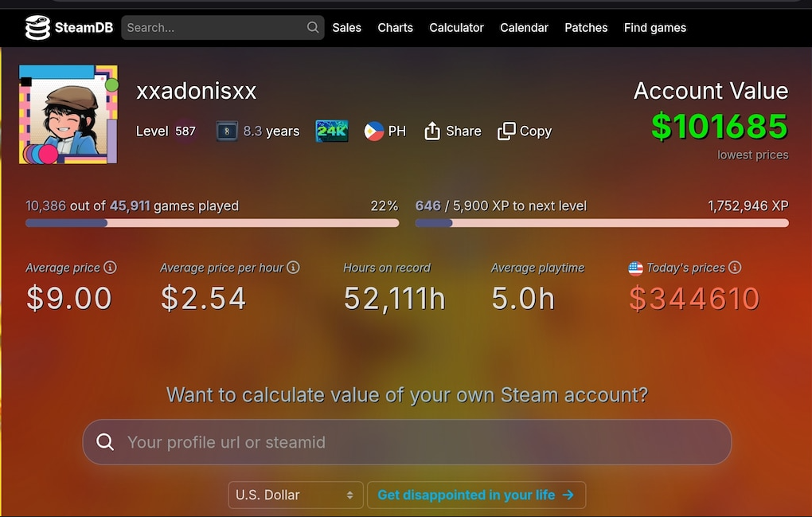This screenshot has width=812, height=517.
Task: Click the level 587 badge circle
Action: 185,131
